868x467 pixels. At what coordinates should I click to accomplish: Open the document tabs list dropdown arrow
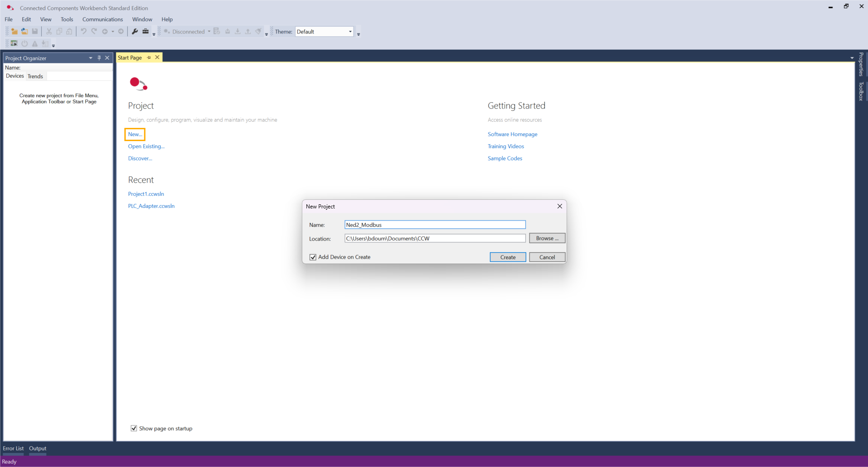pyautogui.click(x=852, y=58)
